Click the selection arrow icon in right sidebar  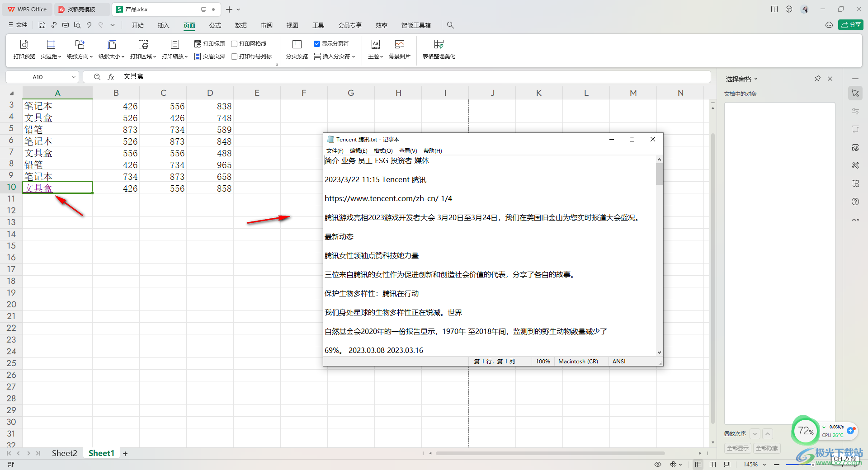click(855, 93)
